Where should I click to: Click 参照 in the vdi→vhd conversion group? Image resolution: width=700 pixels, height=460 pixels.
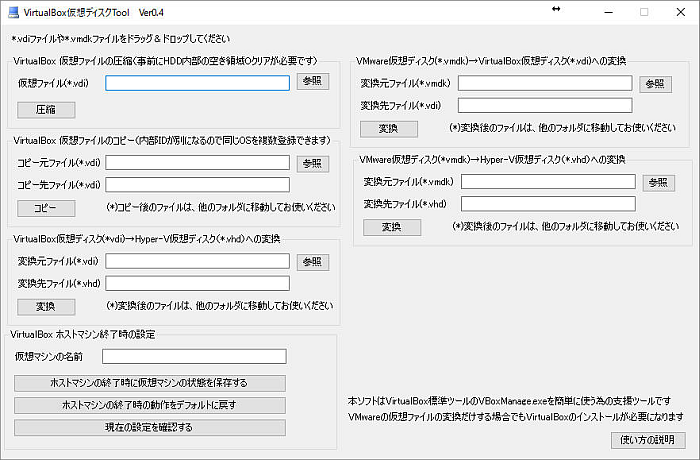click(x=313, y=262)
